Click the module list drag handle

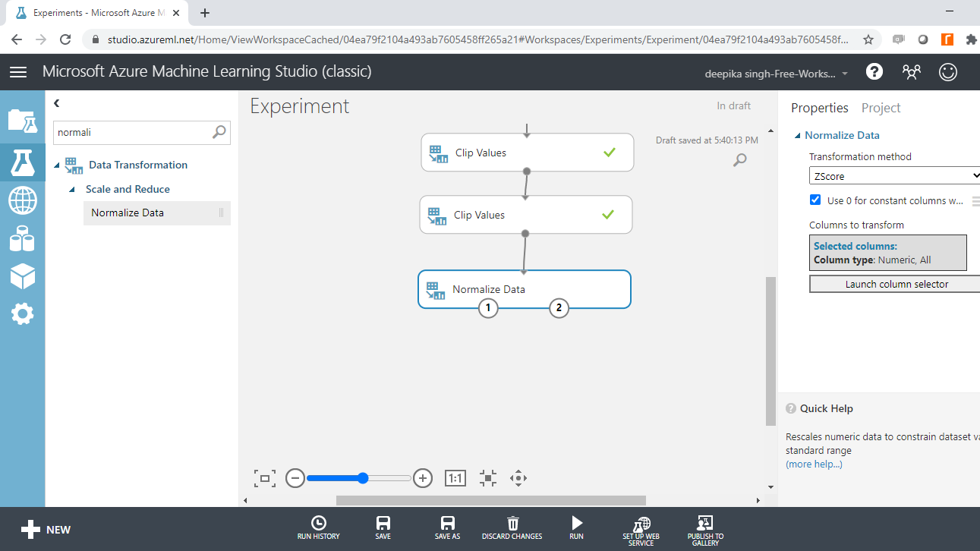[x=221, y=213]
